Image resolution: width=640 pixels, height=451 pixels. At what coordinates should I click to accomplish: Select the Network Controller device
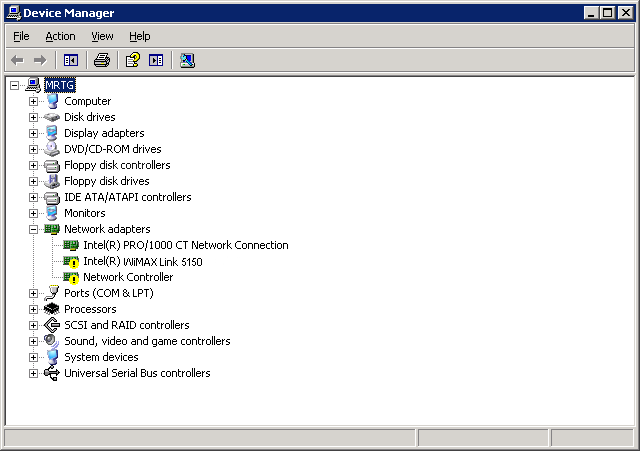click(x=128, y=277)
